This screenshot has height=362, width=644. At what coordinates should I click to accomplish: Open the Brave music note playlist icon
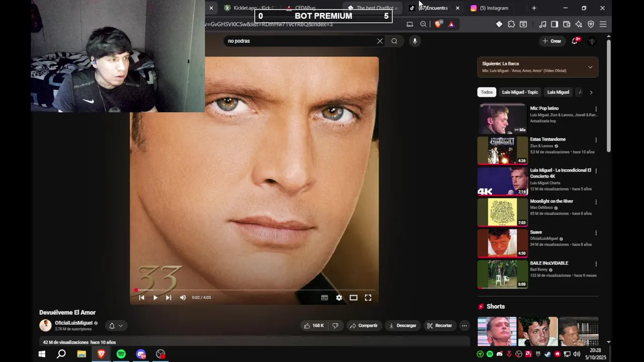tap(542, 24)
